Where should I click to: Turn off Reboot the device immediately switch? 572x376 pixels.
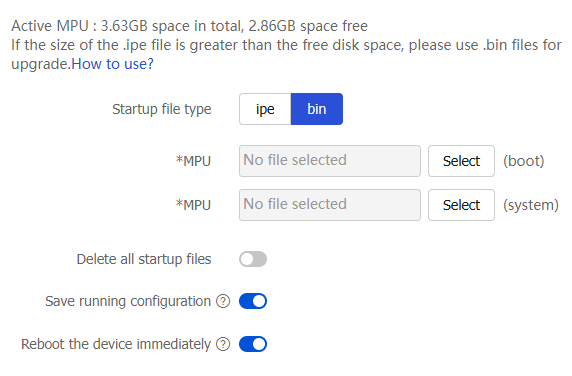click(253, 344)
